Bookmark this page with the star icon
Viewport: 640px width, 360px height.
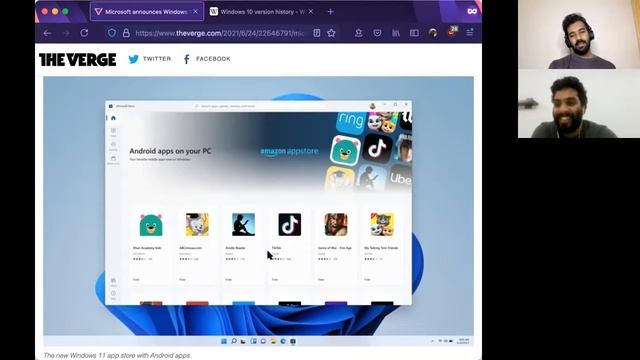point(331,33)
